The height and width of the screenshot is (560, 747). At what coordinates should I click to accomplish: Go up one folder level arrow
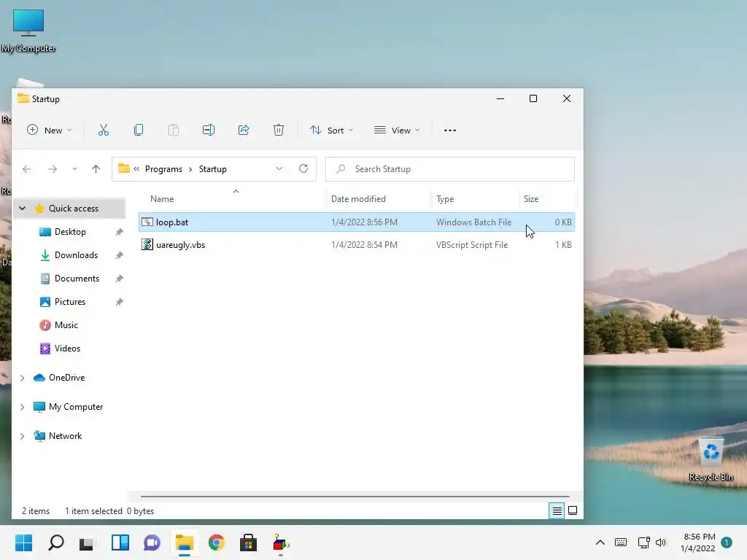[96, 169]
